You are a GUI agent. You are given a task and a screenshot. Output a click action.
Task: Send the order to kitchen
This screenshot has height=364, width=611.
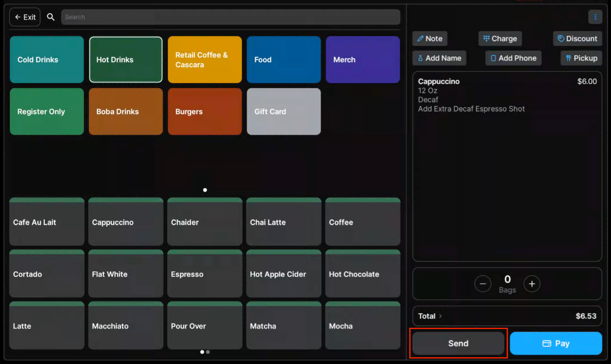458,343
